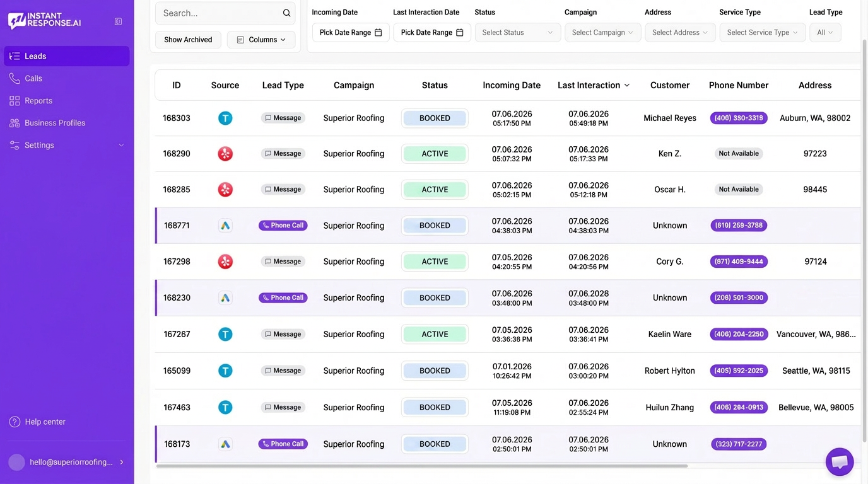Screen dimensions: 868x484
Task: Click Not Available badge for Ken Z.
Action: click(x=739, y=154)
